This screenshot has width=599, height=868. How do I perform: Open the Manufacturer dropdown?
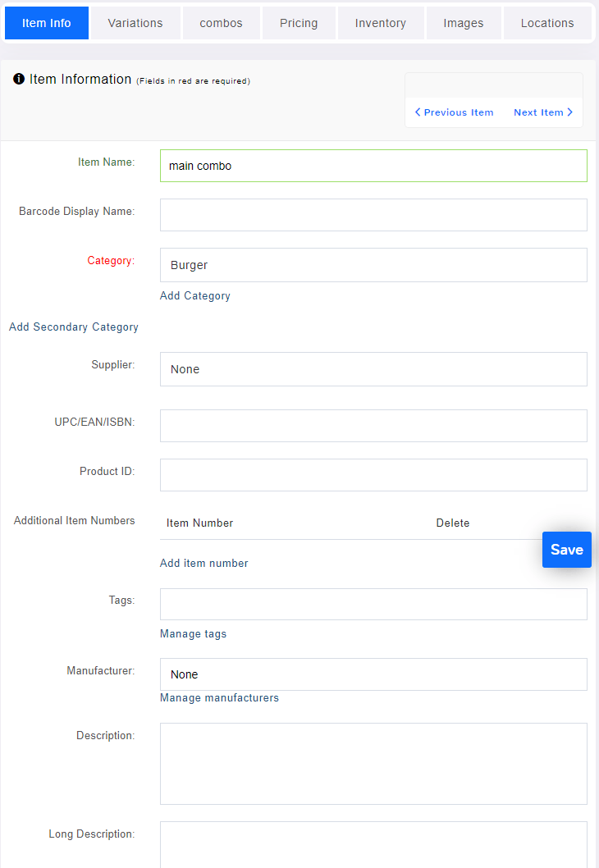pos(373,674)
